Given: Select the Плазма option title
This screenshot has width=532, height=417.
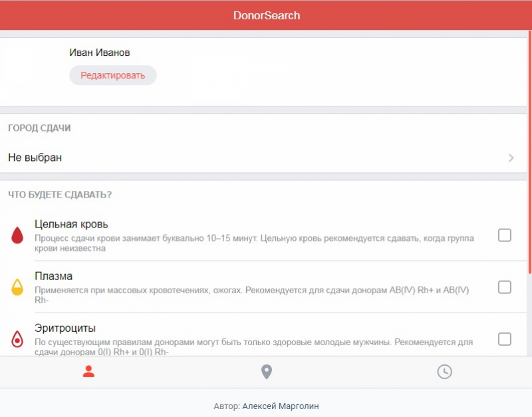Looking at the screenshot, I should (x=53, y=276).
